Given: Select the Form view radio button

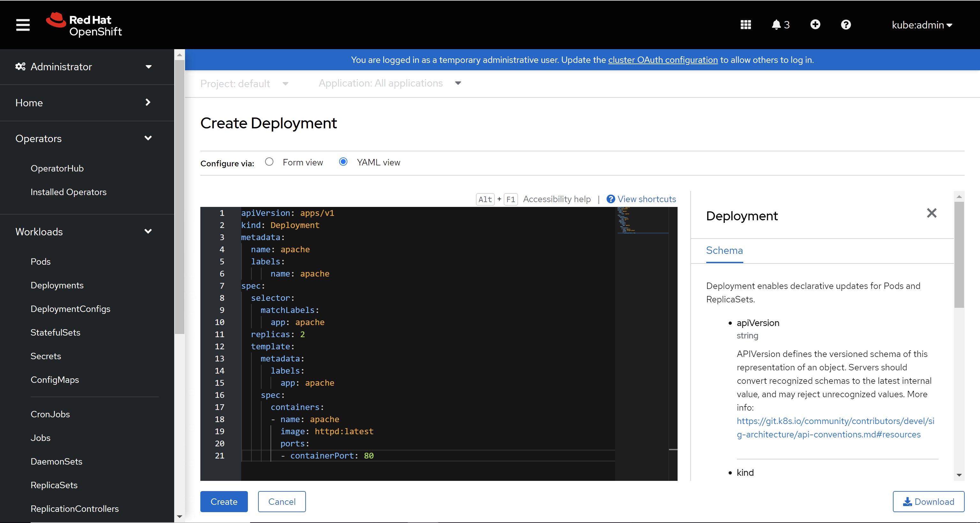Looking at the screenshot, I should pyautogui.click(x=269, y=162).
